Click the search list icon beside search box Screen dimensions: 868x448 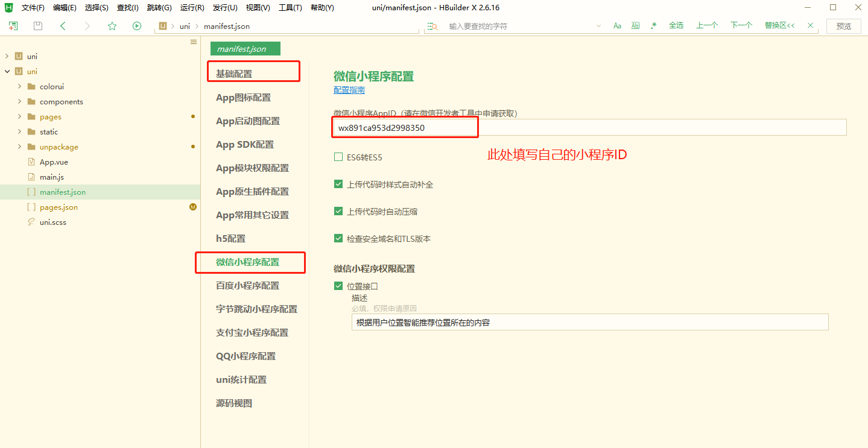coord(432,26)
